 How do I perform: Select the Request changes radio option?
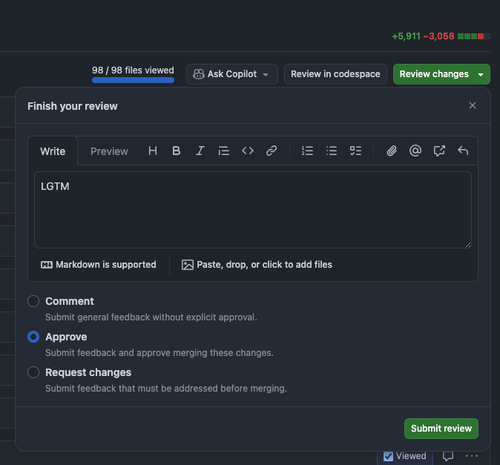(x=33, y=372)
